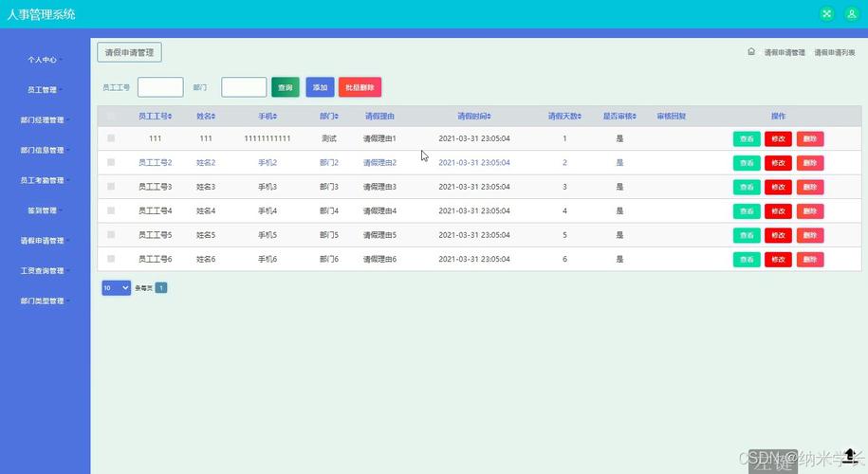Check the row for 员工工号6
868x474 pixels.
[x=111, y=259]
